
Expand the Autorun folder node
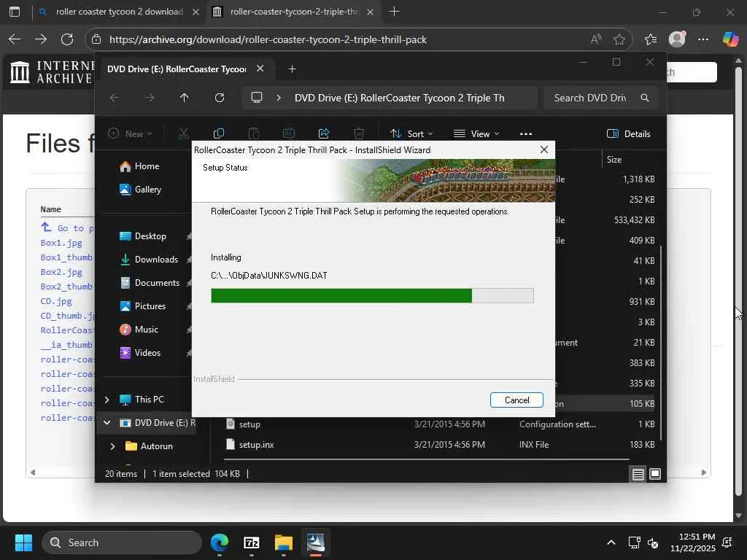pyautogui.click(x=112, y=446)
